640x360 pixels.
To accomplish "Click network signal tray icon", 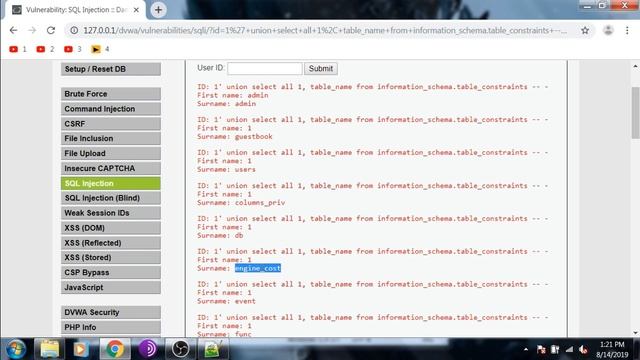I will (569, 349).
